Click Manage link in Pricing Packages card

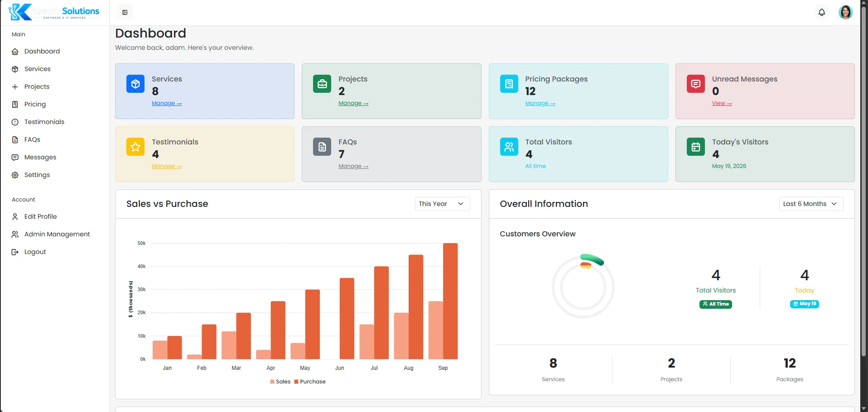pos(540,103)
